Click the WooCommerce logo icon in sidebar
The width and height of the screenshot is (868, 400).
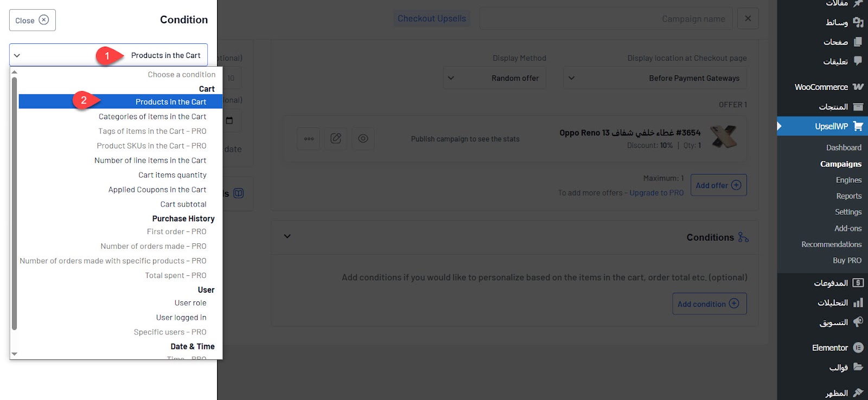click(x=858, y=87)
